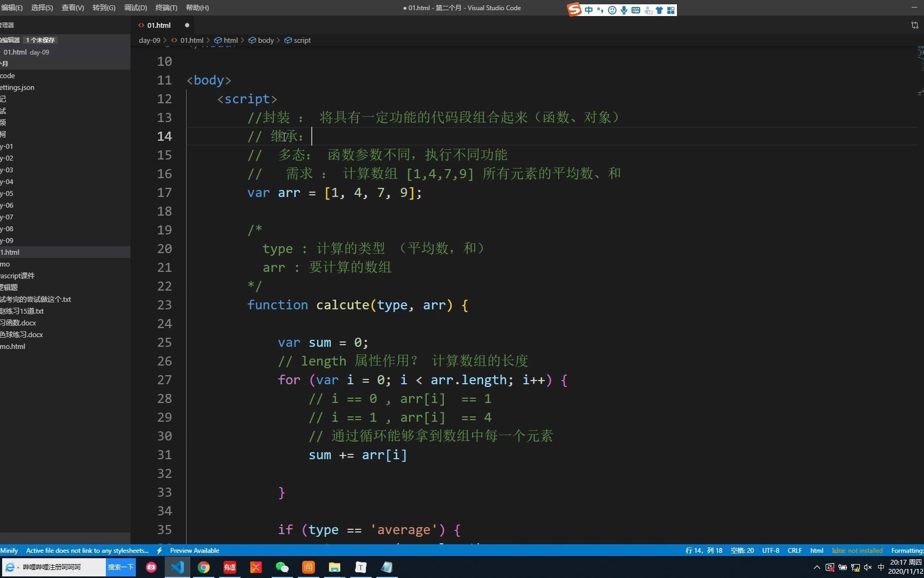
Task: Open the 选择(S) menu
Action: (42, 7)
